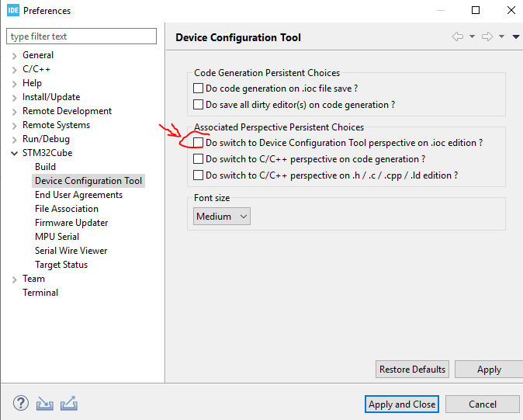Image resolution: width=523 pixels, height=420 pixels.
Task: Expand the Team tree node
Action: (x=14, y=279)
